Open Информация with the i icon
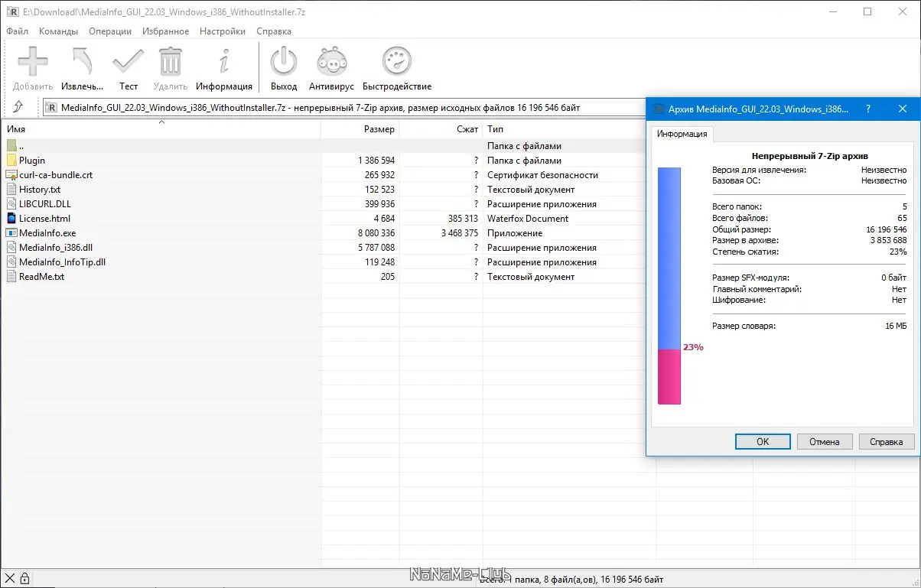This screenshot has height=588, width=921. click(224, 60)
